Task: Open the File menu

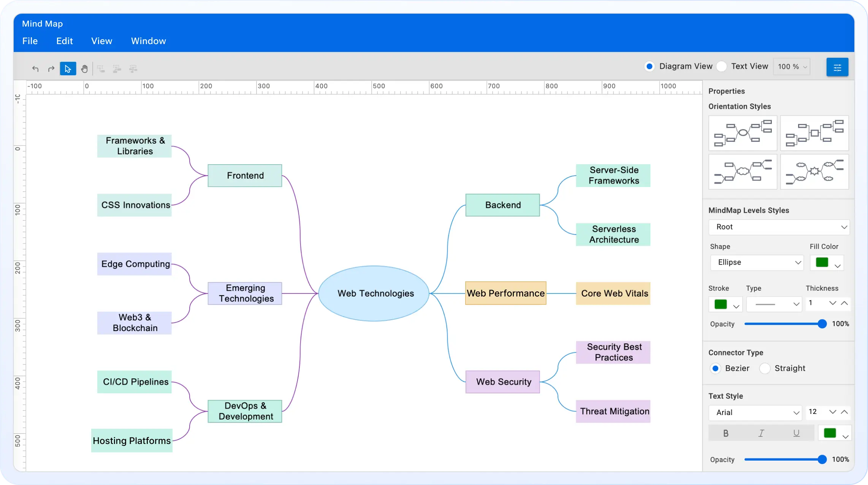Action: pyautogui.click(x=30, y=41)
